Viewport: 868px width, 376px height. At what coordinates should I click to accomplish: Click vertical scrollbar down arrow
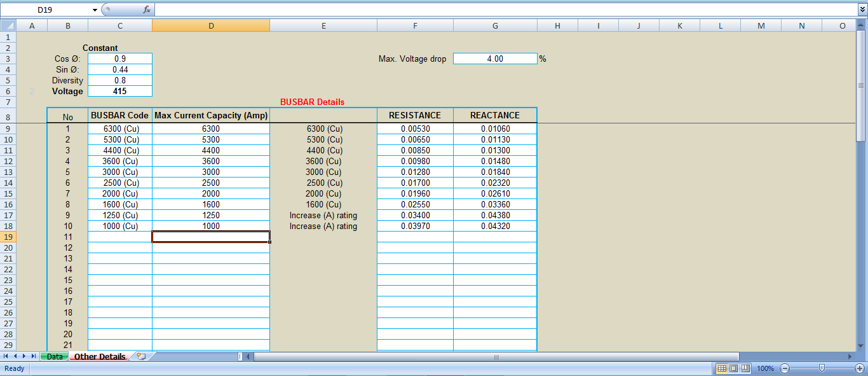point(862,345)
